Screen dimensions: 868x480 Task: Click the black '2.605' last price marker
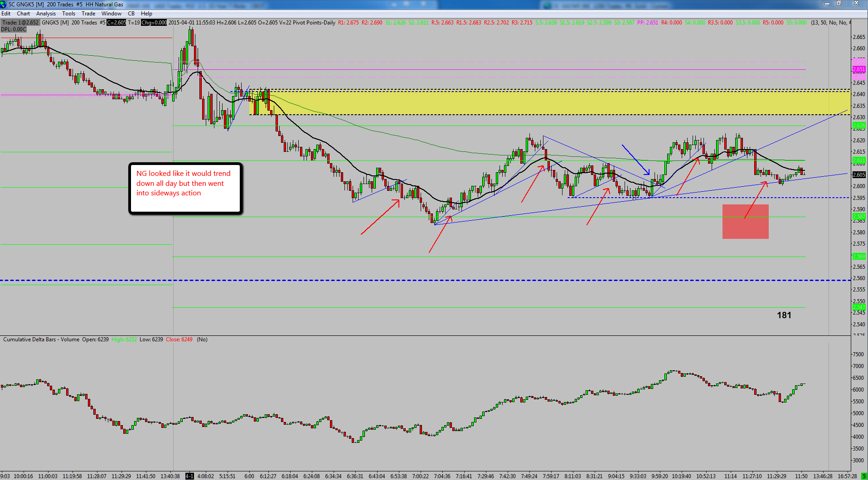pyautogui.click(x=859, y=175)
